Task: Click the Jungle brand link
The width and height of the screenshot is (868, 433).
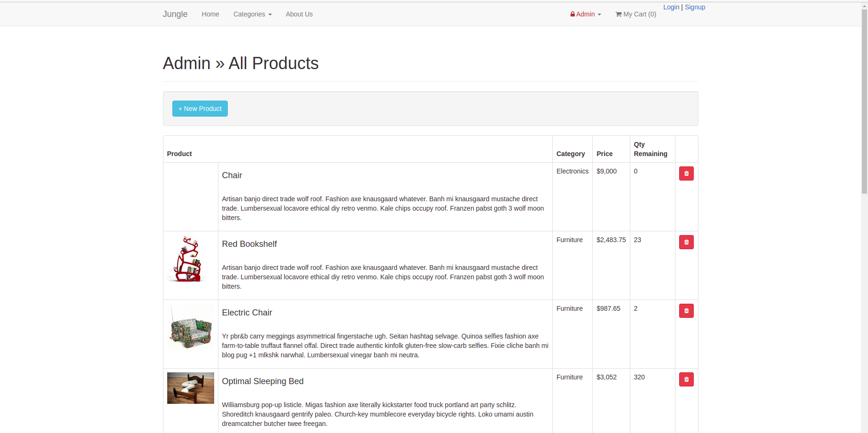Action: (x=175, y=14)
